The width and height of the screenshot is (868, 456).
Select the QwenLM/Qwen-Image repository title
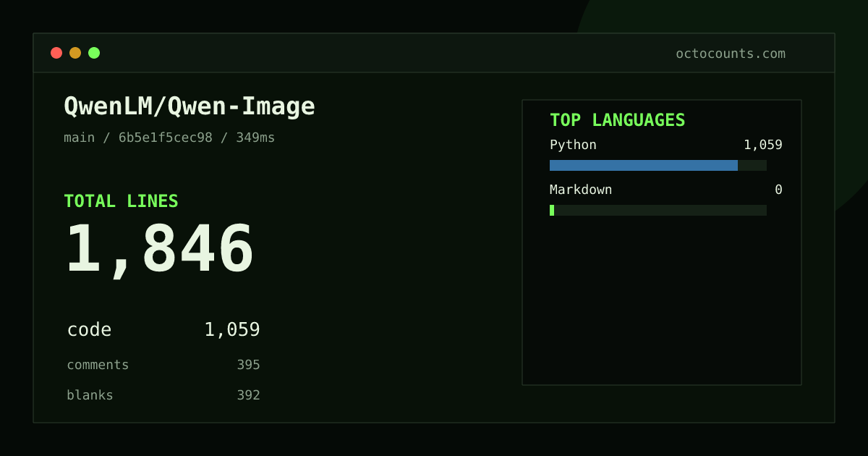click(x=190, y=106)
